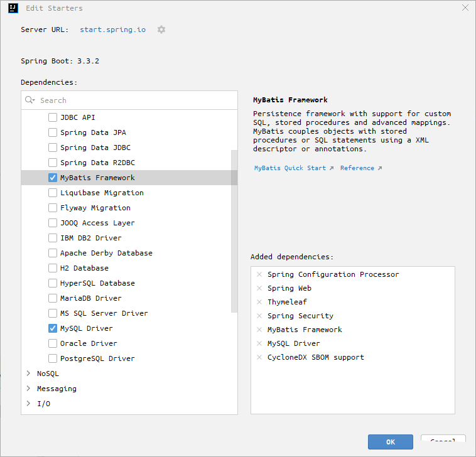Image resolution: width=476 pixels, height=457 pixels.
Task: Click the search magnifier icon
Action: [30, 100]
